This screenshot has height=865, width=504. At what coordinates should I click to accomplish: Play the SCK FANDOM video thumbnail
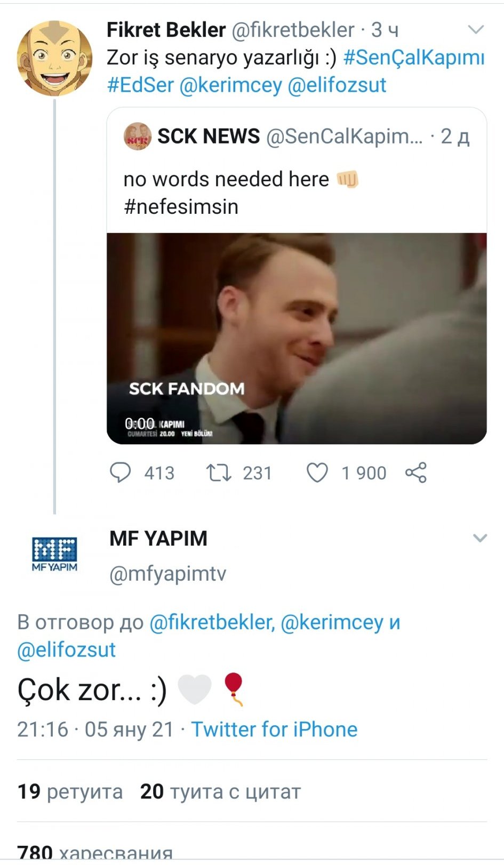tap(297, 338)
